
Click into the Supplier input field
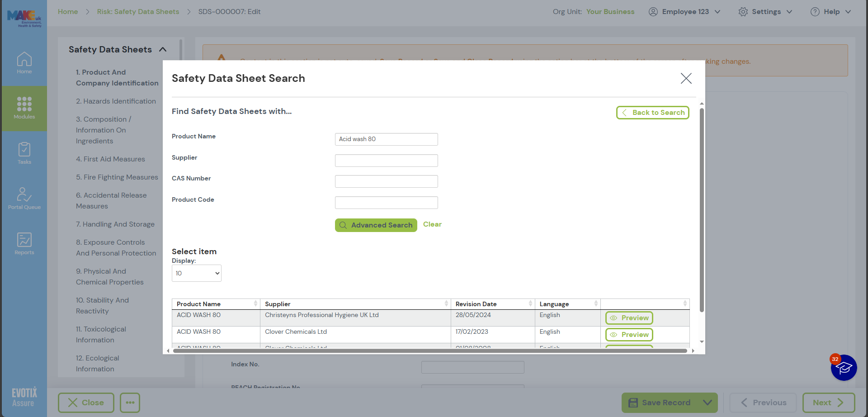[x=386, y=161]
